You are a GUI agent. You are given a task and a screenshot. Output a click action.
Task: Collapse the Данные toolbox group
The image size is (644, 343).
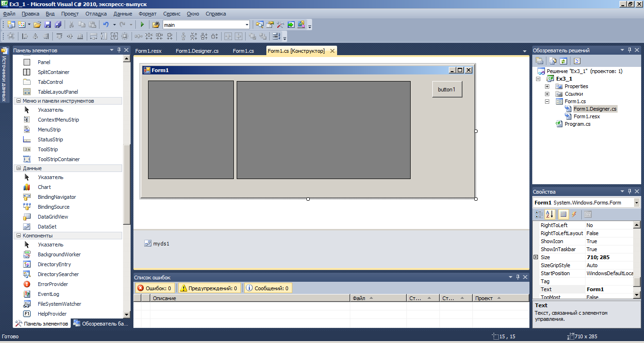tap(18, 168)
